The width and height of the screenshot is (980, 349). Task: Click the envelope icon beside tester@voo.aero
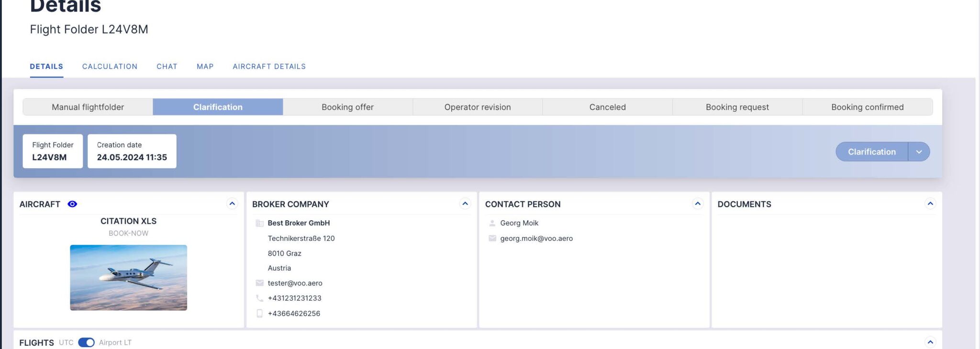pos(260,283)
